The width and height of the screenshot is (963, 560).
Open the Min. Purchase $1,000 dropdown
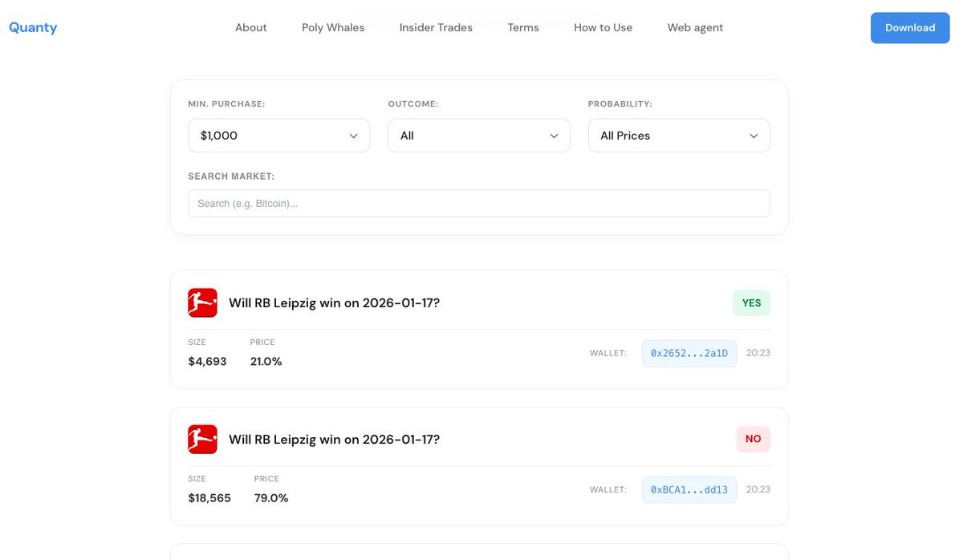coord(278,136)
